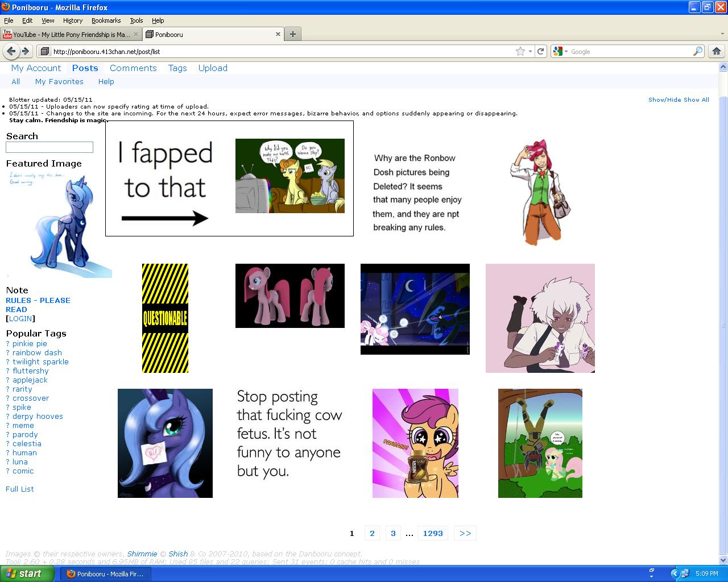This screenshot has height=582, width=728.
Task: Open the blue Luna portrait thumbnail
Action: 165,443
